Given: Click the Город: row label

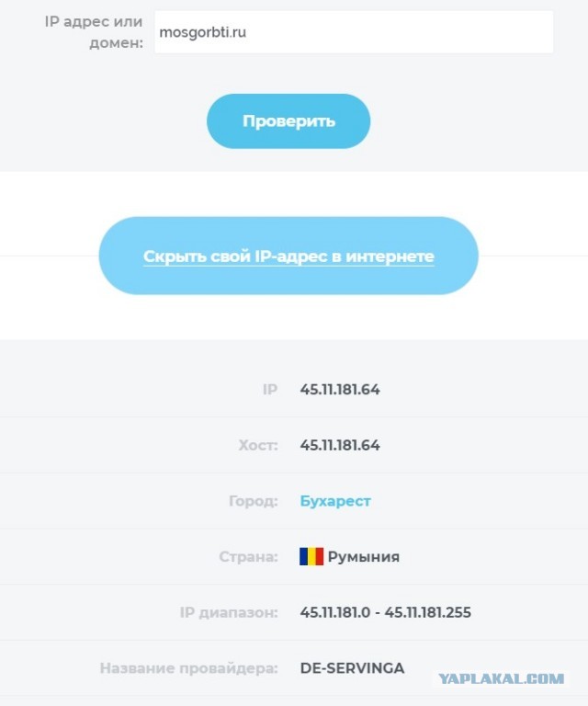Looking at the screenshot, I should [253, 501].
